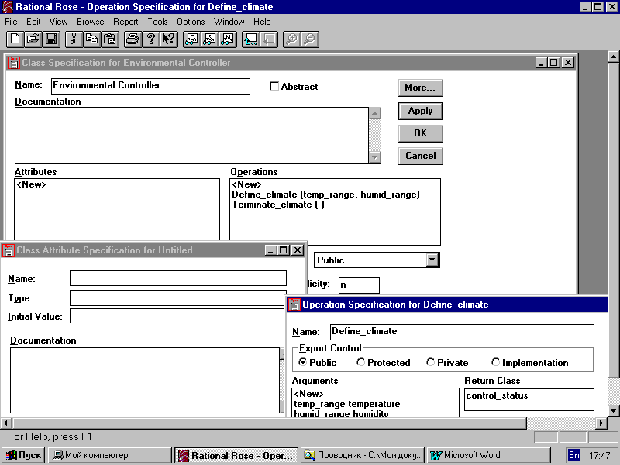Click the Open file toolbar icon
This screenshot has height=465, width=620.
32,39
